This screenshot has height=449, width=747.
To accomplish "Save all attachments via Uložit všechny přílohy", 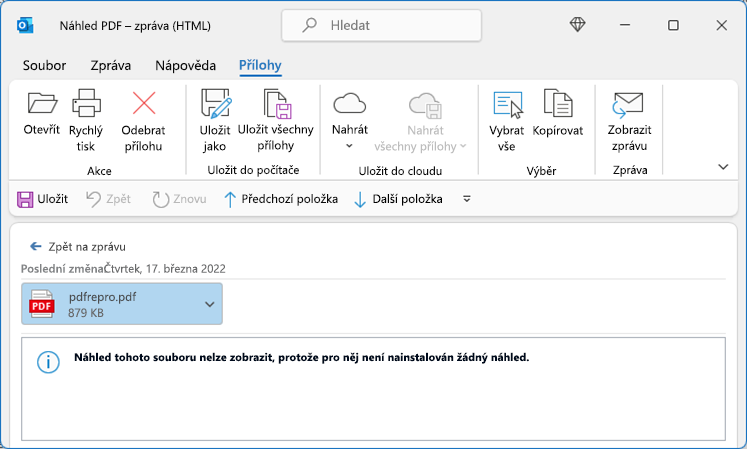I will click(x=276, y=121).
